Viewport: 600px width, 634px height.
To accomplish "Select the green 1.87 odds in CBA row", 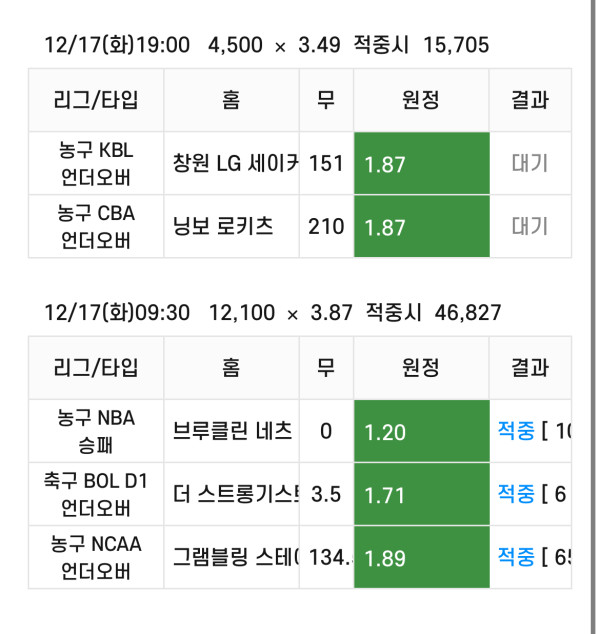I will [x=421, y=226].
